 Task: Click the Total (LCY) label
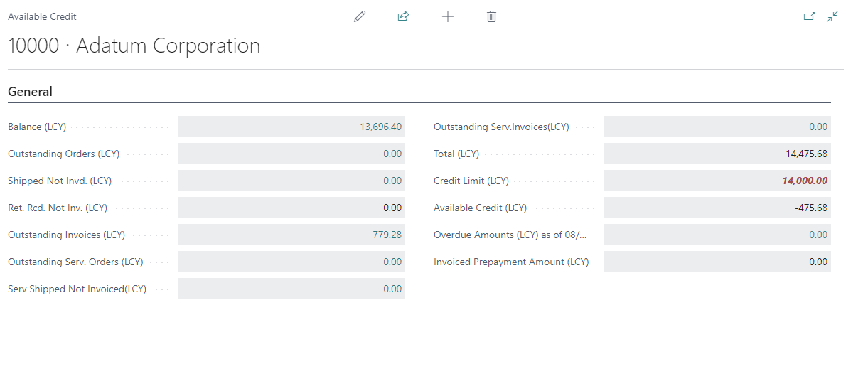[456, 154]
